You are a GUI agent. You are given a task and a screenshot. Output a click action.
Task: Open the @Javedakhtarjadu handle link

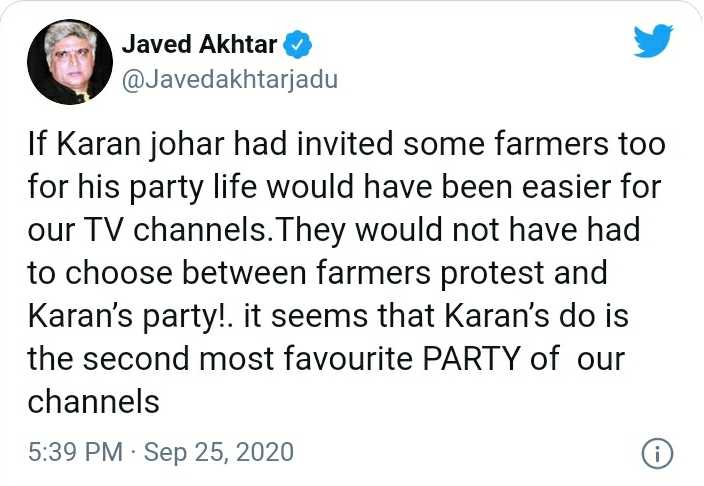[x=230, y=80]
